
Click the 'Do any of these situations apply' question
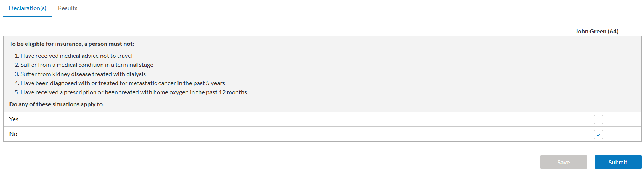pyautogui.click(x=58, y=104)
